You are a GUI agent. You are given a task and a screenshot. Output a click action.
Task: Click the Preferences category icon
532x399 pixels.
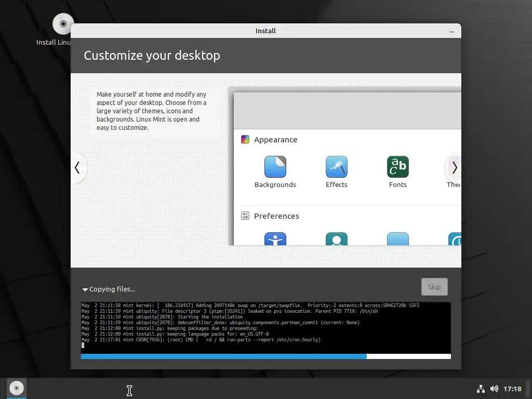[245, 216]
